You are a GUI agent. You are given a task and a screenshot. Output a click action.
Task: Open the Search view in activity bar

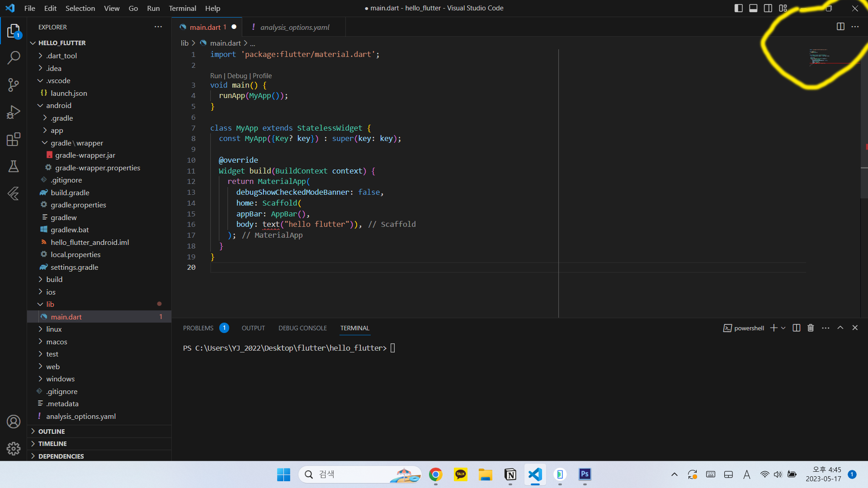14,57
